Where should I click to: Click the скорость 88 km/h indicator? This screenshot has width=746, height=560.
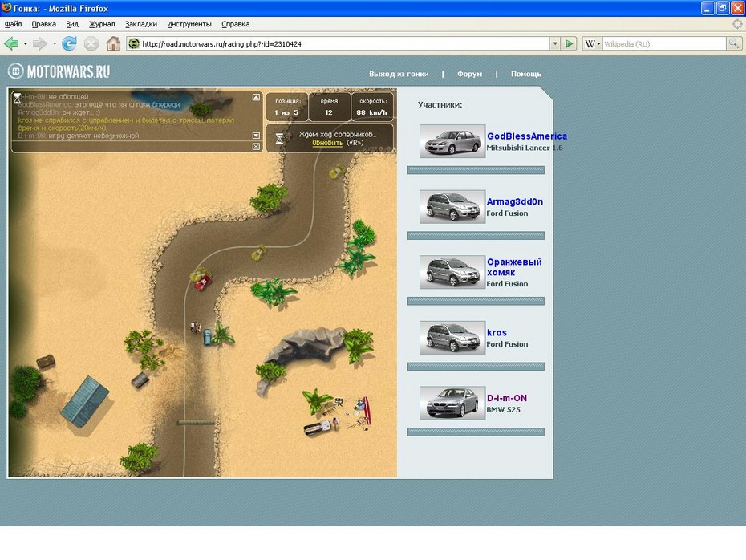coord(372,107)
